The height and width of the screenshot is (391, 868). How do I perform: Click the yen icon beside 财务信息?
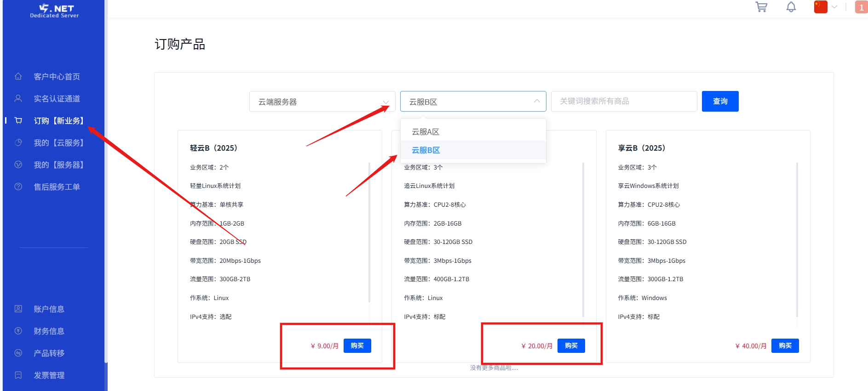coord(18,331)
